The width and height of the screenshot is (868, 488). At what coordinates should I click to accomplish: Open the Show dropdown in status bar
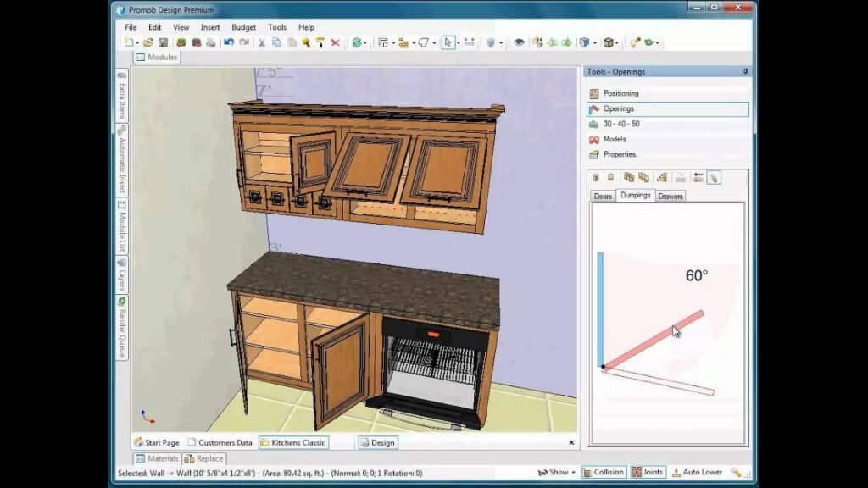[x=556, y=472]
